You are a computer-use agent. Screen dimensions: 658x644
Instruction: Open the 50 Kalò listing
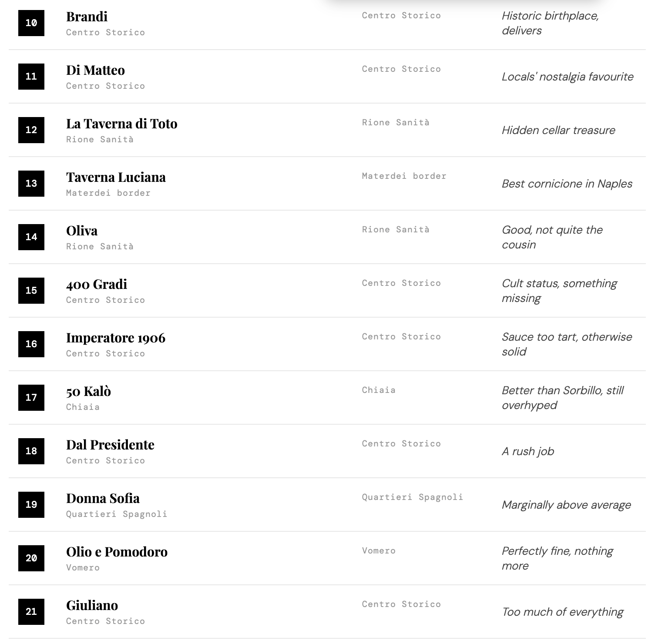[88, 391]
